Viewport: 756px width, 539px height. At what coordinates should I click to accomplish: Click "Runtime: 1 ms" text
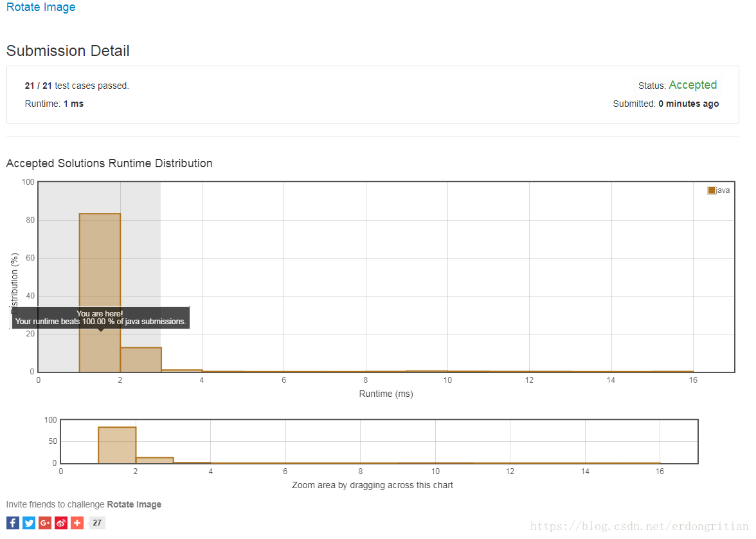[54, 104]
